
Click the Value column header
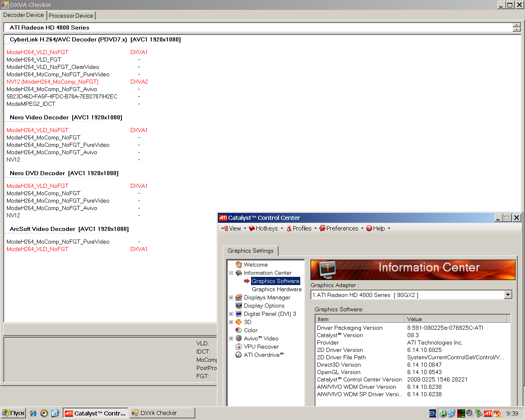point(455,319)
